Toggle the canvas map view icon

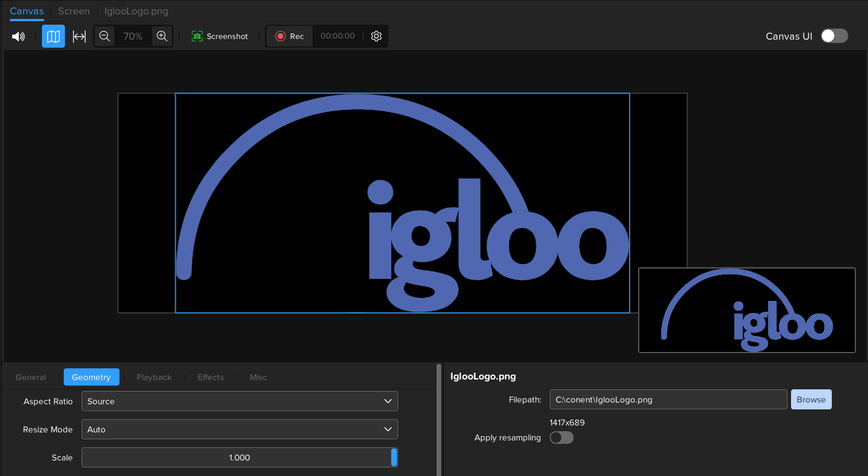(53, 36)
